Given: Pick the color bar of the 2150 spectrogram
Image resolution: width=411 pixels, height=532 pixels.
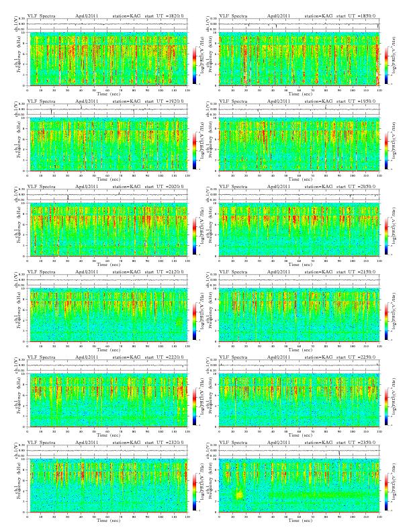Looking at the screenshot, I should [x=386, y=321].
